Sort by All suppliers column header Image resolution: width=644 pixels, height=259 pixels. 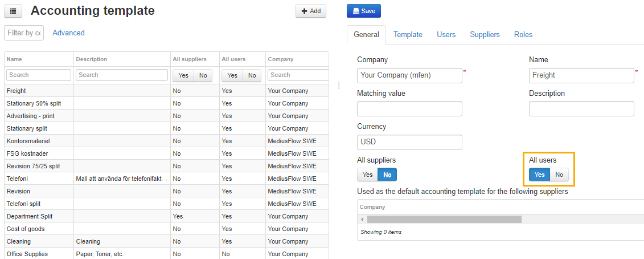tap(195, 59)
